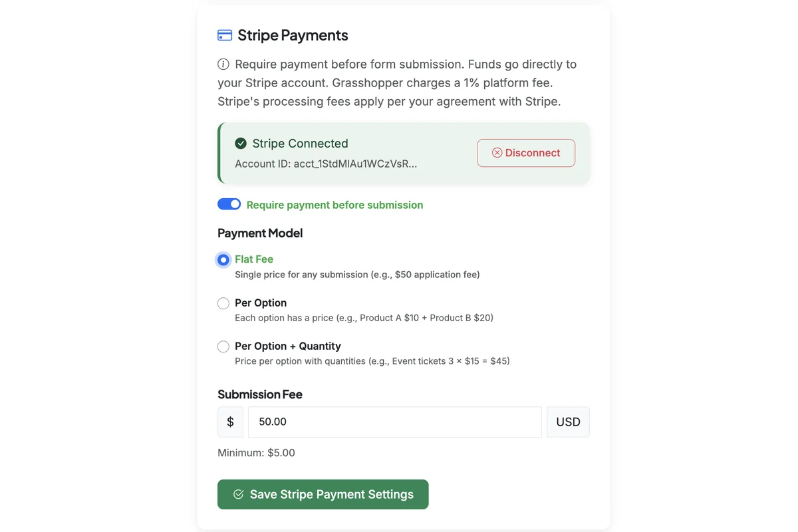Select the Per Option payment model
This screenshot has height=532, width=798.
point(223,303)
